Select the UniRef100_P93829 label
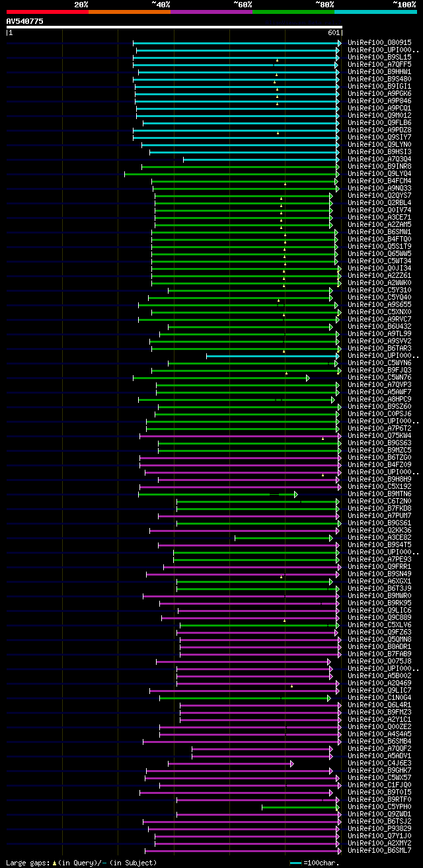Viewport: 423px width, 868px height. [x=379, y=828]
